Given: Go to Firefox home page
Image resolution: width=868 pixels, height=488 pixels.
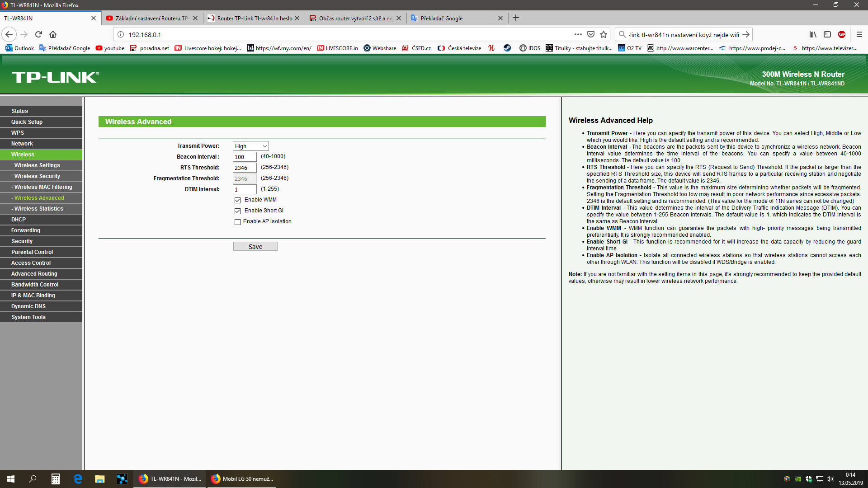Looking at the screenshot, I should [x=53, y=34].
